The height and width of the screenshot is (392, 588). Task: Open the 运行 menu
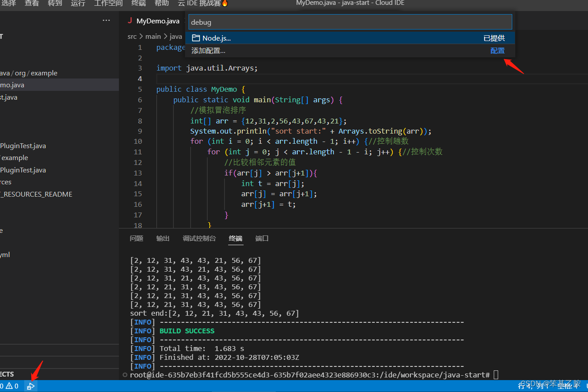click(78, 4)
